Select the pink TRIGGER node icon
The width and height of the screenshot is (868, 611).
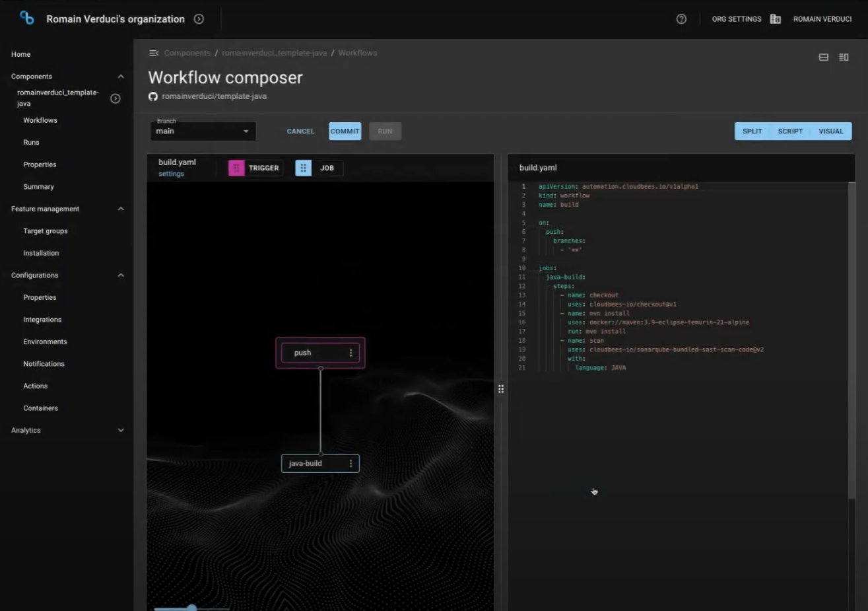[236, 168]
